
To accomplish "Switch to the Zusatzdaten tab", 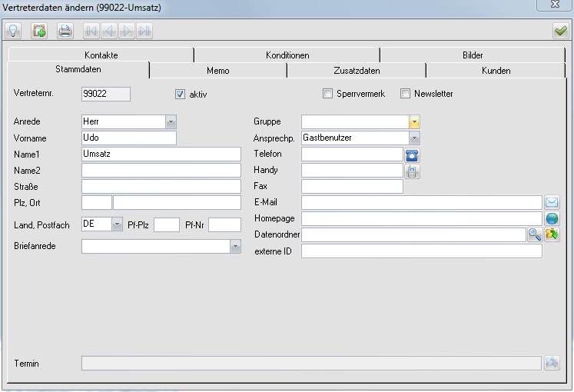I will click(357, 70).
